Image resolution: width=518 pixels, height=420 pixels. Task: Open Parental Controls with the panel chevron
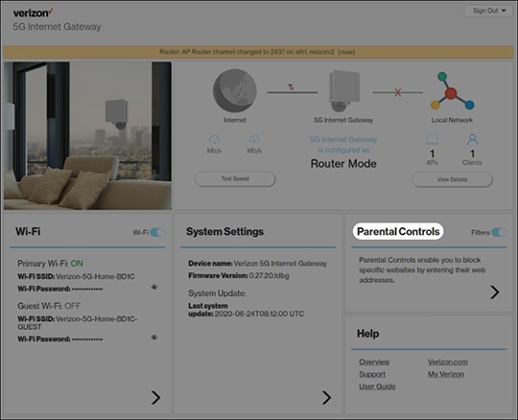click(495, 292)
